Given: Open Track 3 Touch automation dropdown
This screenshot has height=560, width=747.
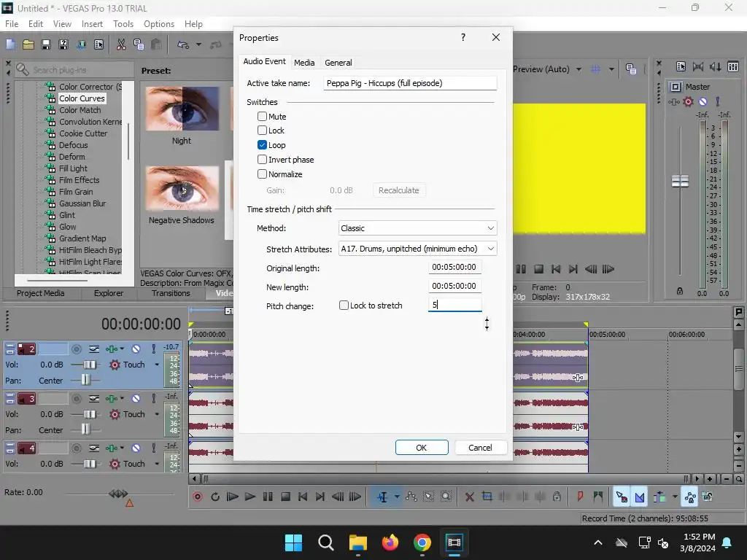Looking at the screenshot, I should tap(157, 414).
